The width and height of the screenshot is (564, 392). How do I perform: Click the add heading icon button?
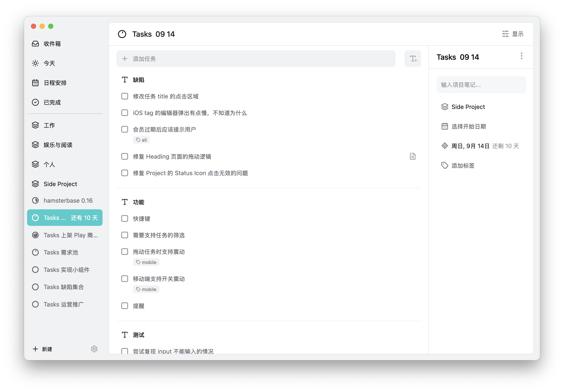click(x=413, y=59)
